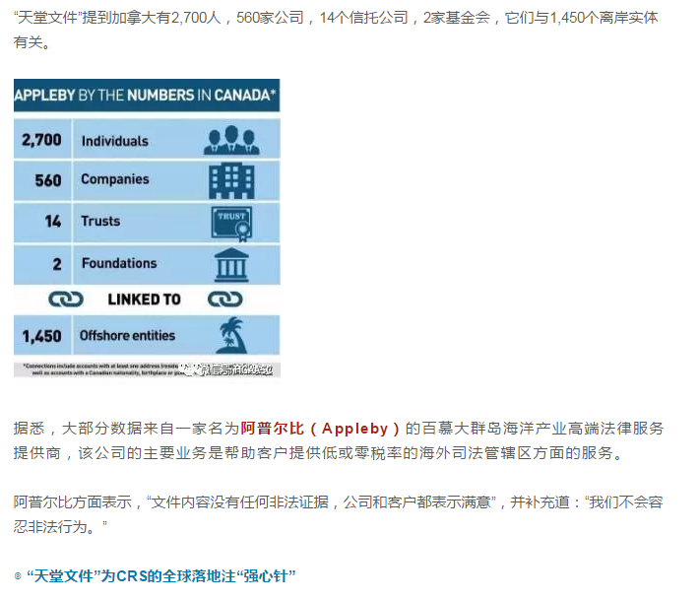Click the footnote text under the infographic
This screenshot has width=700, height=601.
click(147, 369)
